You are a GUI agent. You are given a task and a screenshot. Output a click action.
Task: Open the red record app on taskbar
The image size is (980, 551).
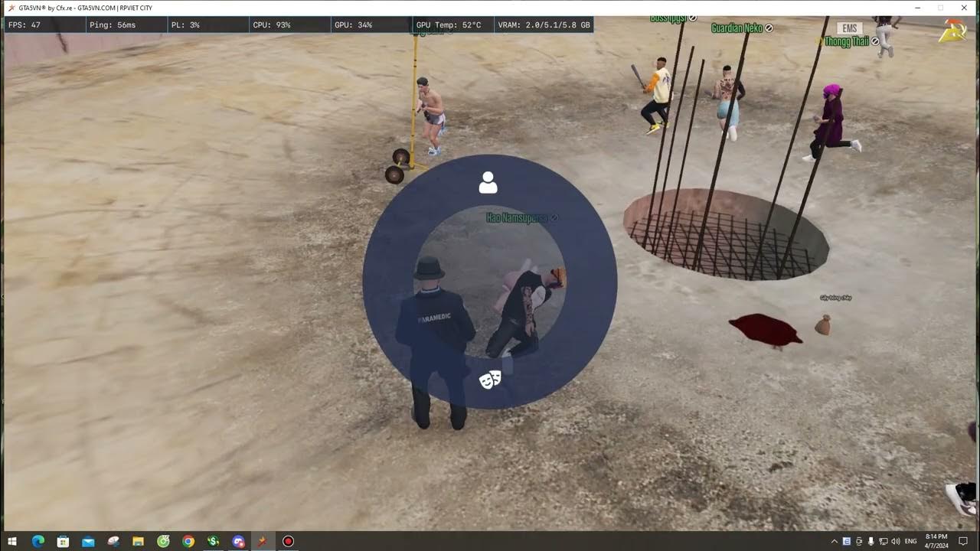click(x=288, y=541)
